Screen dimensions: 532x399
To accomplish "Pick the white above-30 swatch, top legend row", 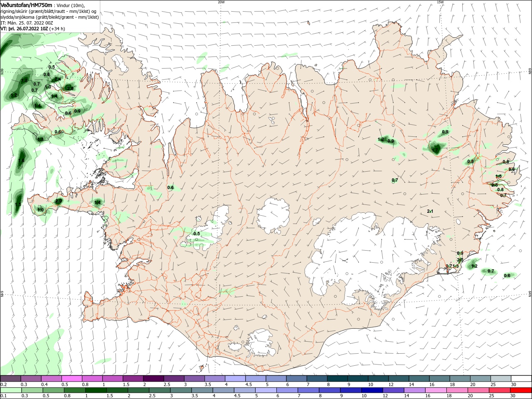I will click(521, 379).
